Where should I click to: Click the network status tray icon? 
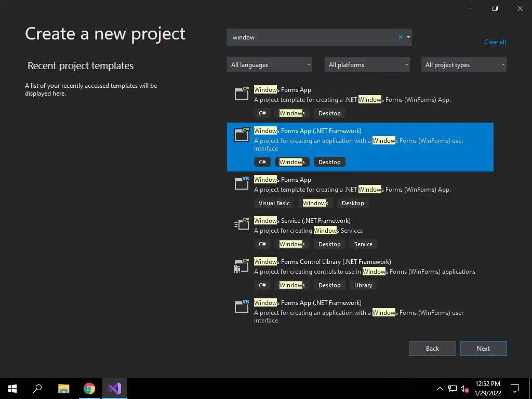[x=453, y=389]
